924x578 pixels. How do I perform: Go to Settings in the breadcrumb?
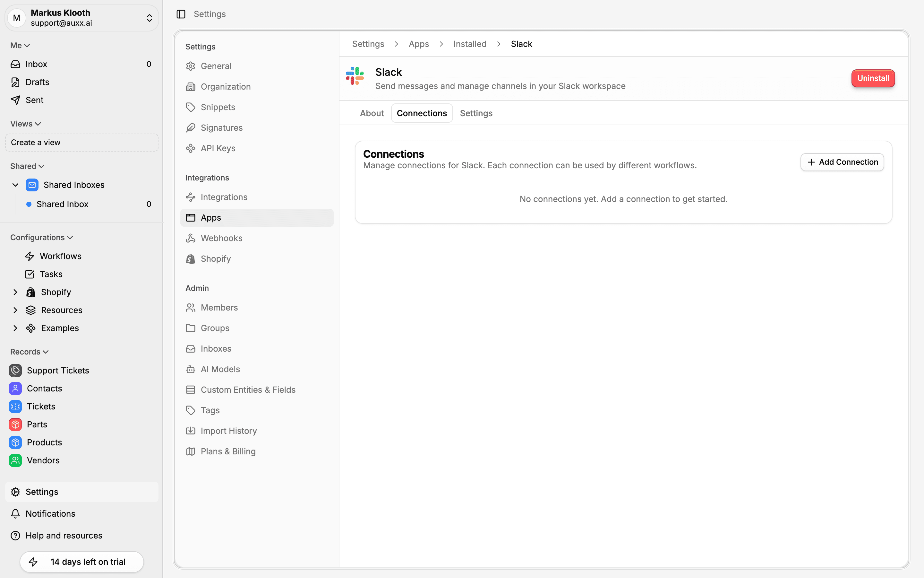pyautogui.click(x=368, y=44)
